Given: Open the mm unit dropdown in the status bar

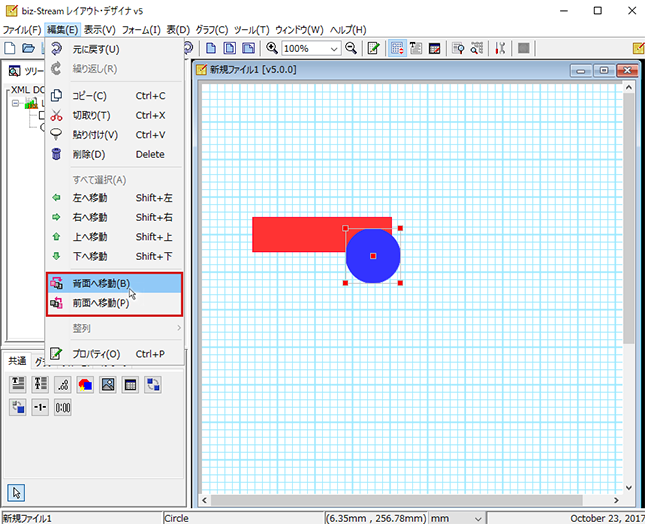Looking at the screenshot, I should [457, 518].
